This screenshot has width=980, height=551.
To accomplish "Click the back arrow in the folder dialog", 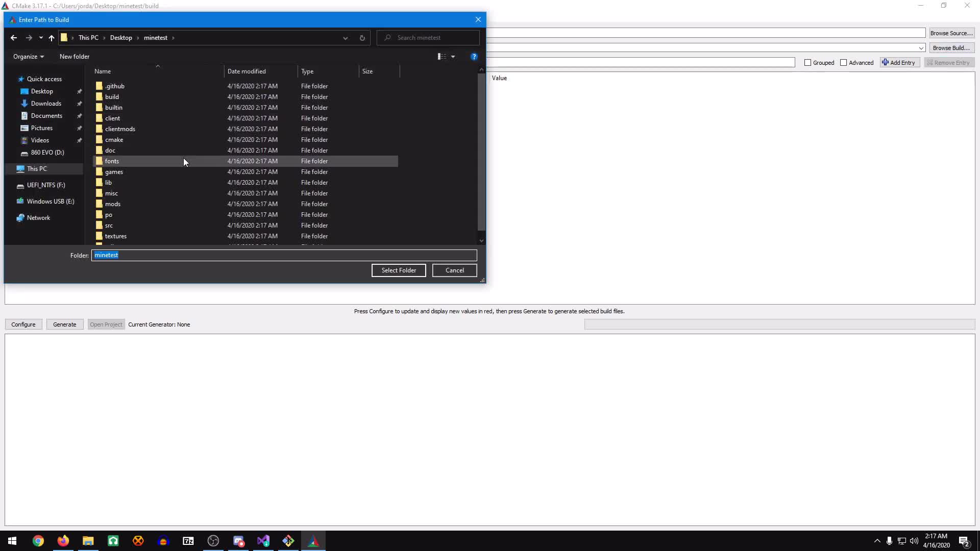I will coord(14,38).
